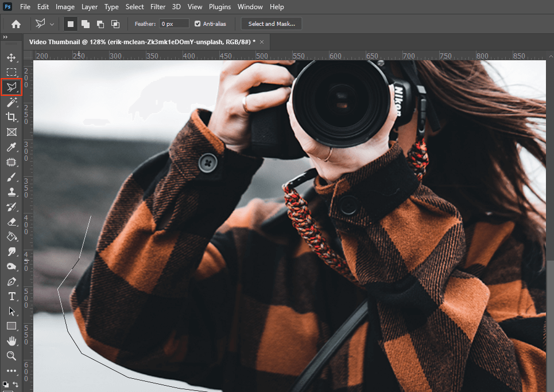Screen dimensions: 554x392
Task: Select the Rectangular Marquee tool
Action: tap(11, 72)
